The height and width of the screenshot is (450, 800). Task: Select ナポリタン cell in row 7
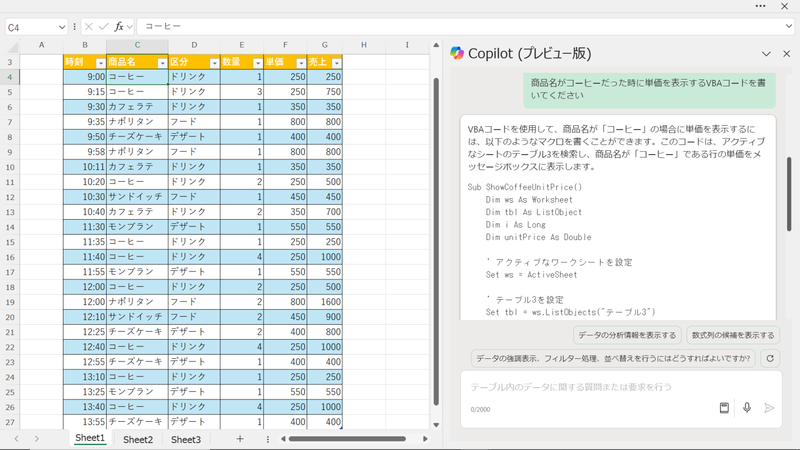[137, 121]
